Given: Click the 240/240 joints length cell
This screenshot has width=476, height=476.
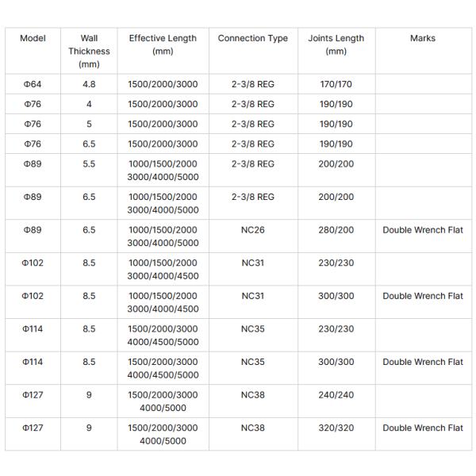Looking at the screenshot, I should coord(336,395).
